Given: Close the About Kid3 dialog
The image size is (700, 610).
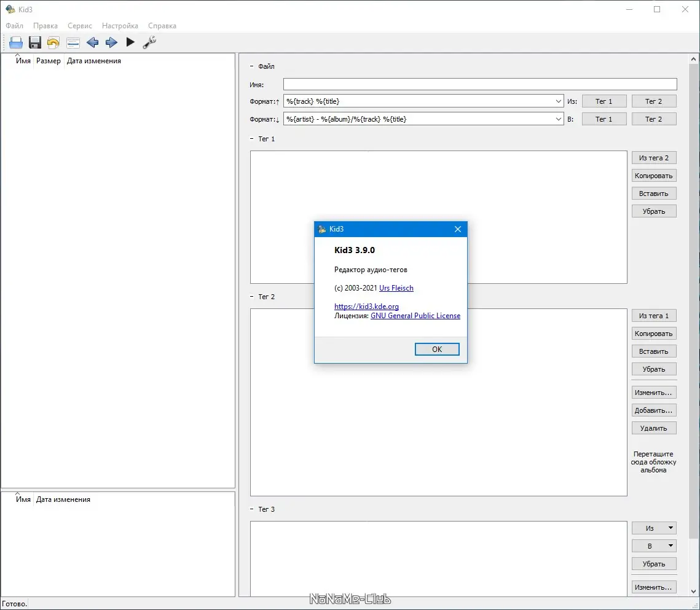Looking at the screenshot, I should [458, 229].
